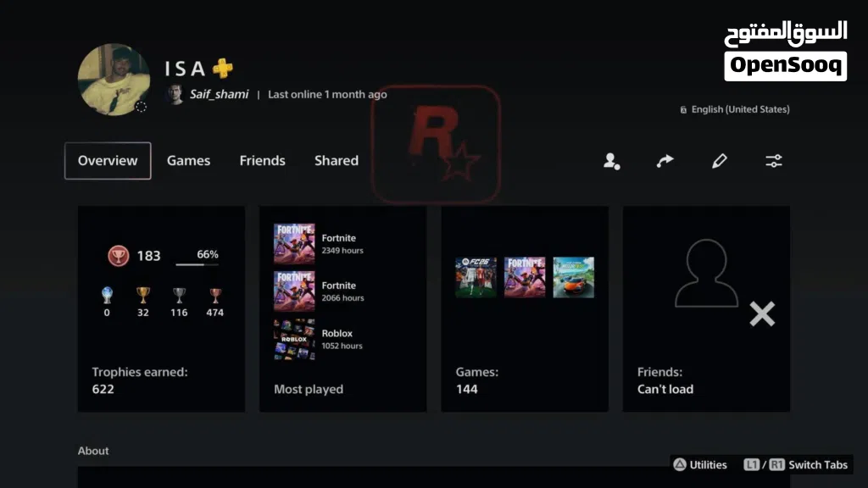This screenshot has width=868, height=488.
Task: Click the 474 bronze trophy count
Action: pos(214,313)
